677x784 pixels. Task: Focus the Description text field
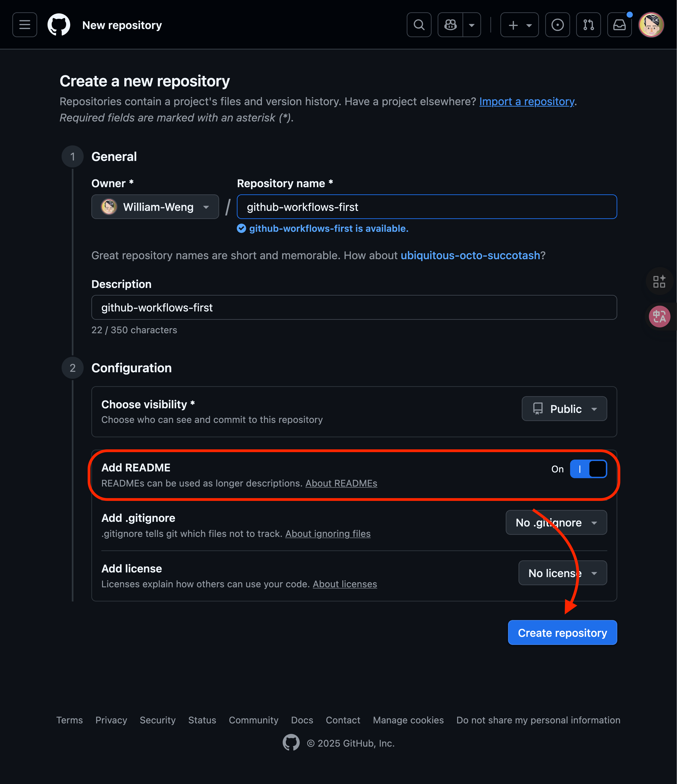[354, 308]
